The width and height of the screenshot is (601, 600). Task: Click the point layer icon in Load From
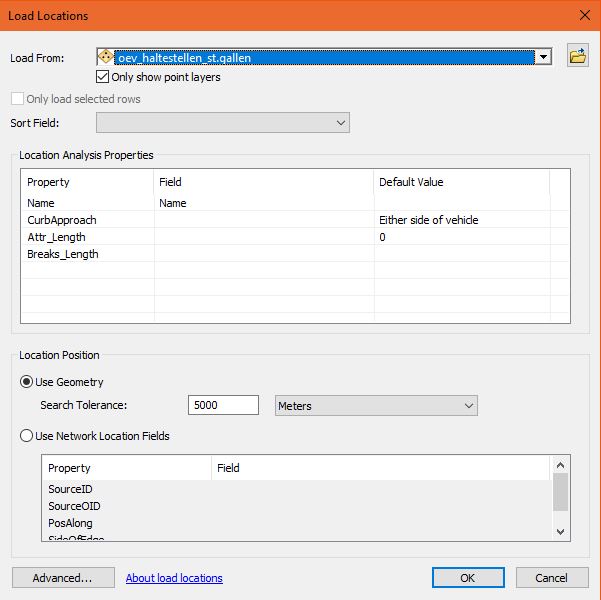pos(106,57)
